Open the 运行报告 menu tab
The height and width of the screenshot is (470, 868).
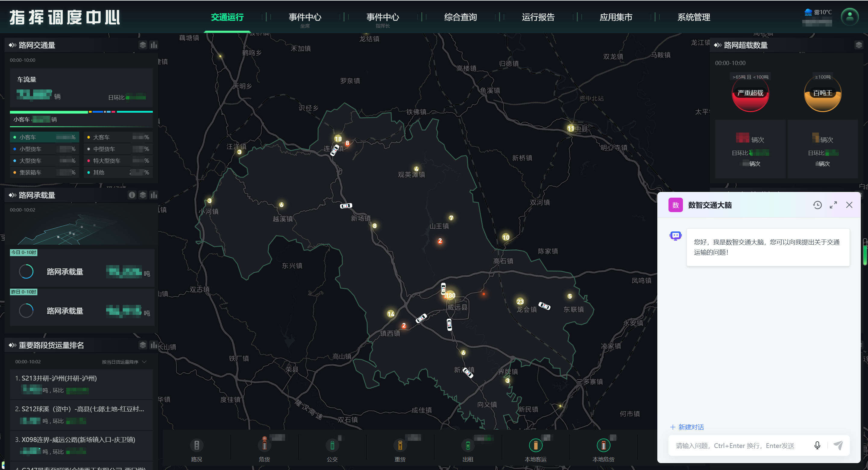click(538, 17)
